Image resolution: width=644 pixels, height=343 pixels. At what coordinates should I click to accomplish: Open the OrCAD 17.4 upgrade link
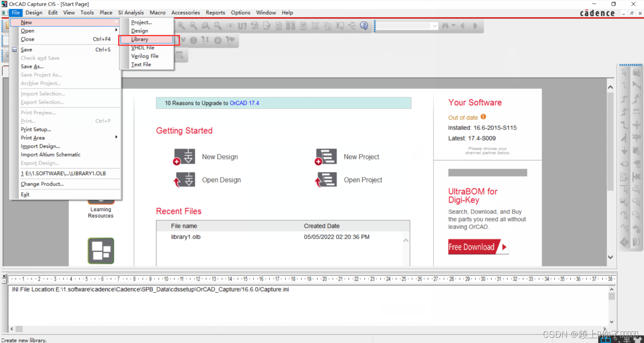(244, 103)
